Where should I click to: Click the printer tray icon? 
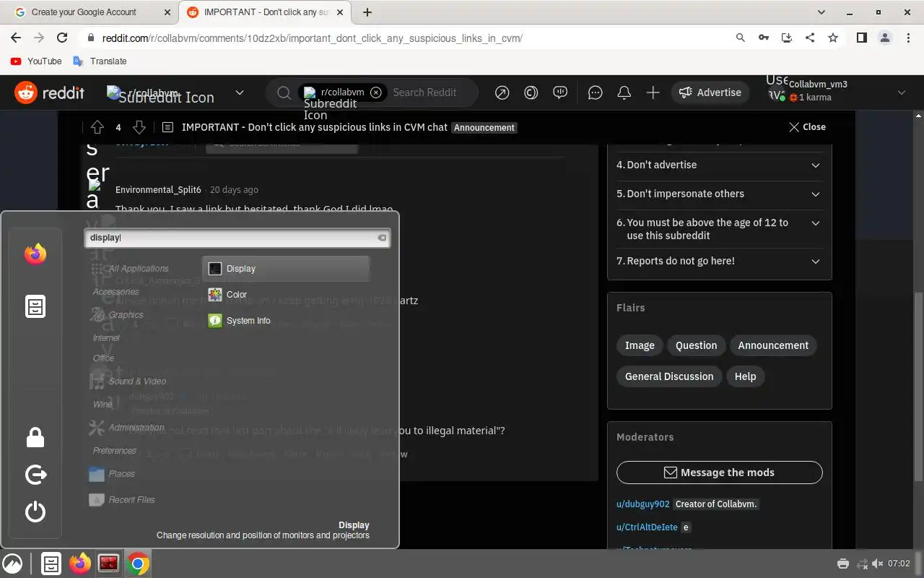(842, 564)
